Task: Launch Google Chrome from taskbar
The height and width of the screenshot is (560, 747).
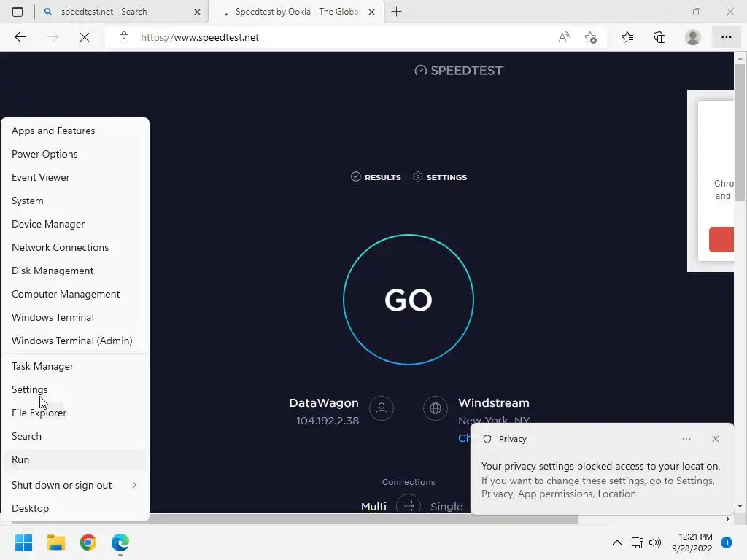Action: click(x=88, y=542)
